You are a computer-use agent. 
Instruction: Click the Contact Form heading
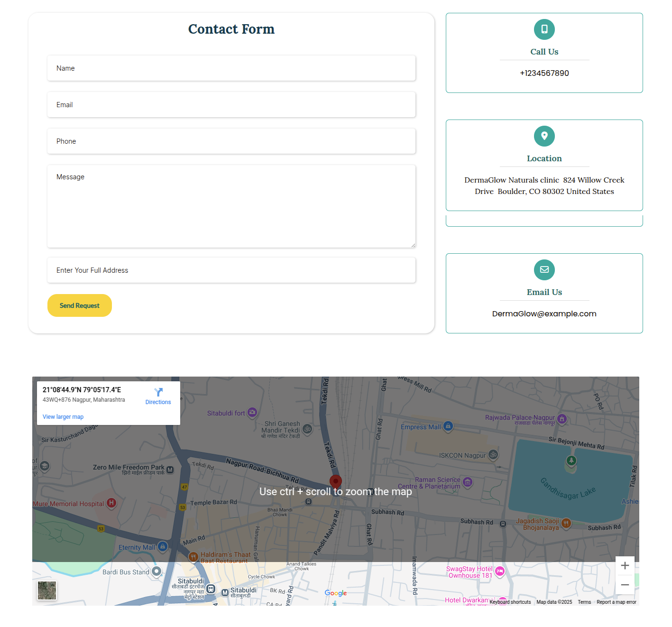coord(231,29)
